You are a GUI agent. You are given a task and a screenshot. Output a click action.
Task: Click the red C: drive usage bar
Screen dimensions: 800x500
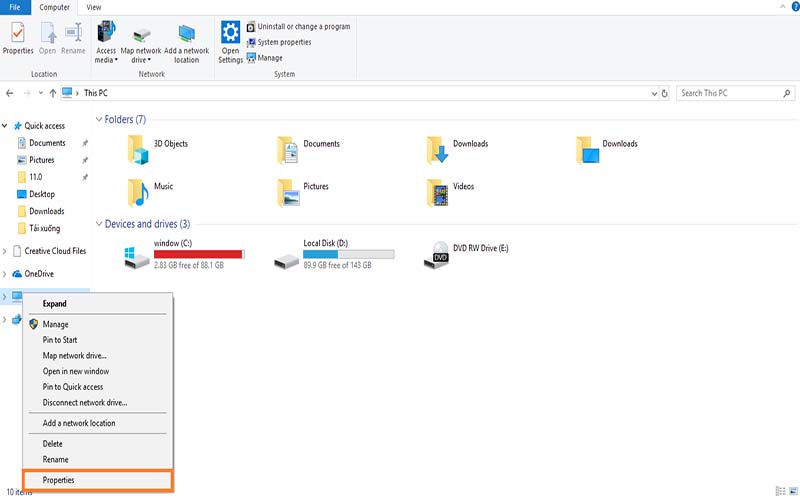(x=199, y=254)
